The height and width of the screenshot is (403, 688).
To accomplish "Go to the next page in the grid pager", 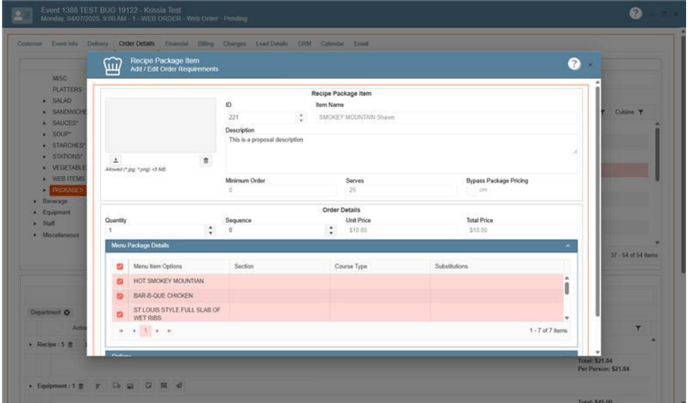I will coord(157,330).
